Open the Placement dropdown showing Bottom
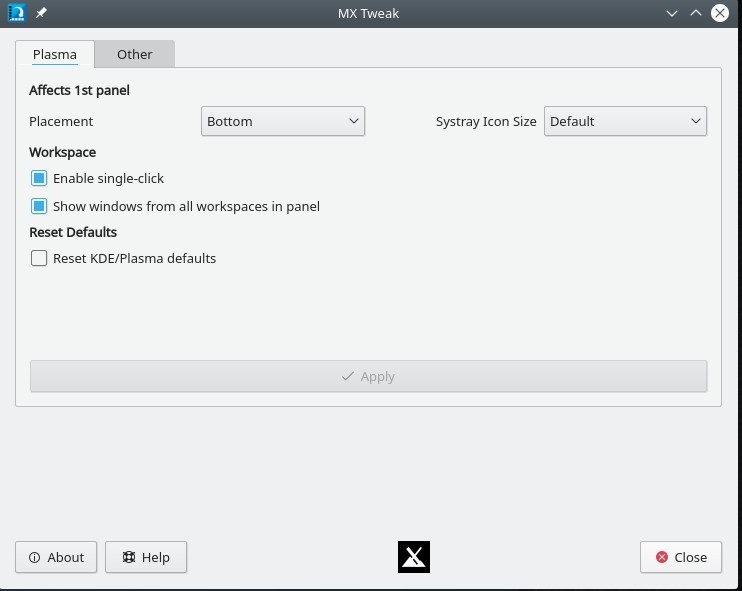Screen dimensions: 742x591 (282, 121)
